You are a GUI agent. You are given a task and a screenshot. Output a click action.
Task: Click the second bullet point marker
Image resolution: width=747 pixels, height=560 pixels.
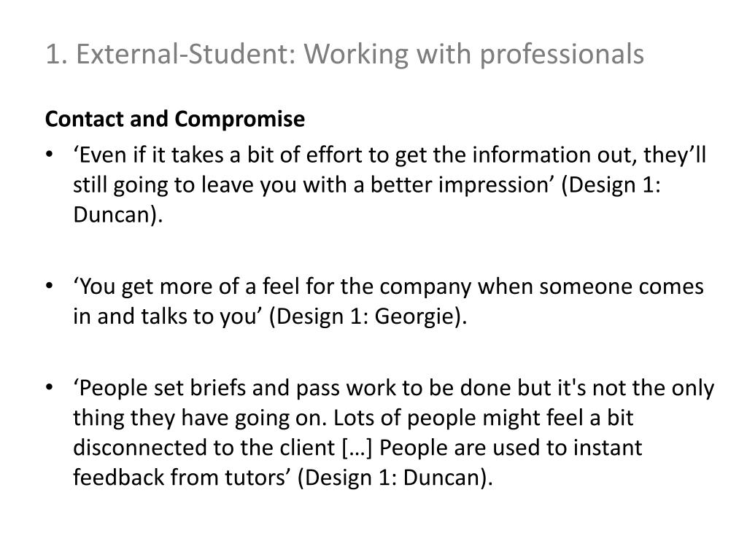tap(49, 286)
